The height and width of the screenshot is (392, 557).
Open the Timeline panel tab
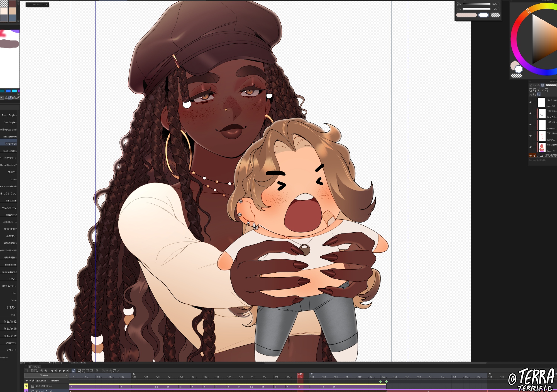point(35,367)
